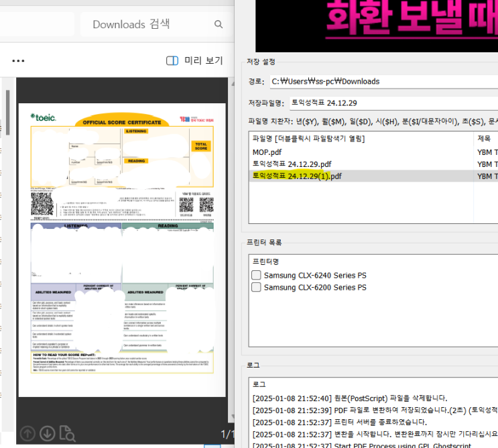Click the TOEIC certificate page preview
498x448 pixels.
122,249
